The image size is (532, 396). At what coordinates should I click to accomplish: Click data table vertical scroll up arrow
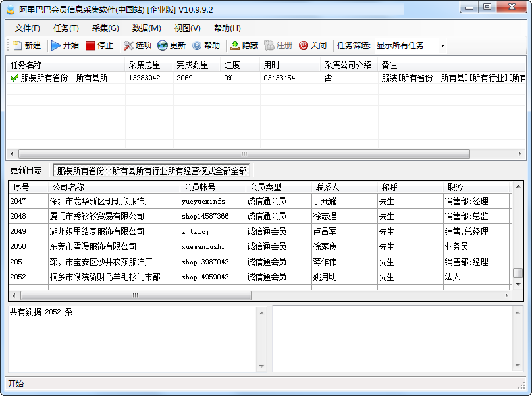point(518,186)
